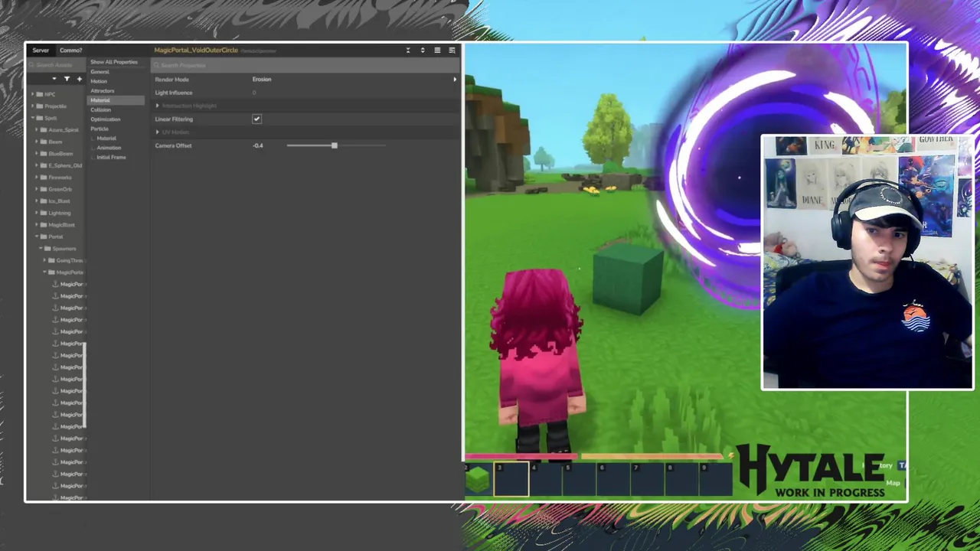
Task: Expand the Projectile folder arrow
Action: [33, 106]
